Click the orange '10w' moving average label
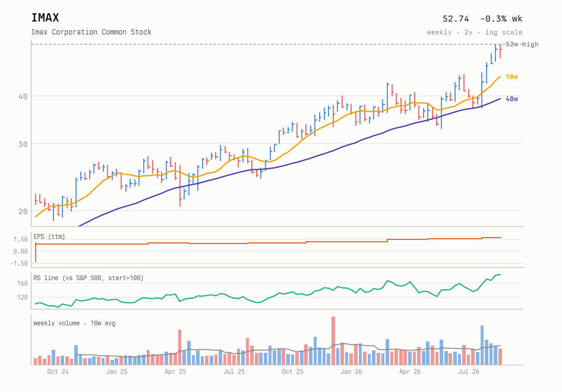The width and height of the screenshot is (562, 392). (x=512, y=77)
